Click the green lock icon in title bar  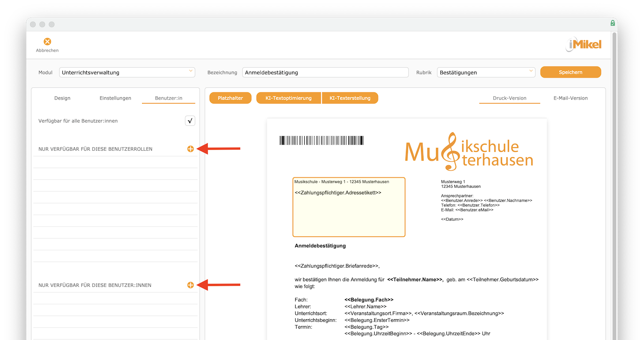tap(613, 23)
